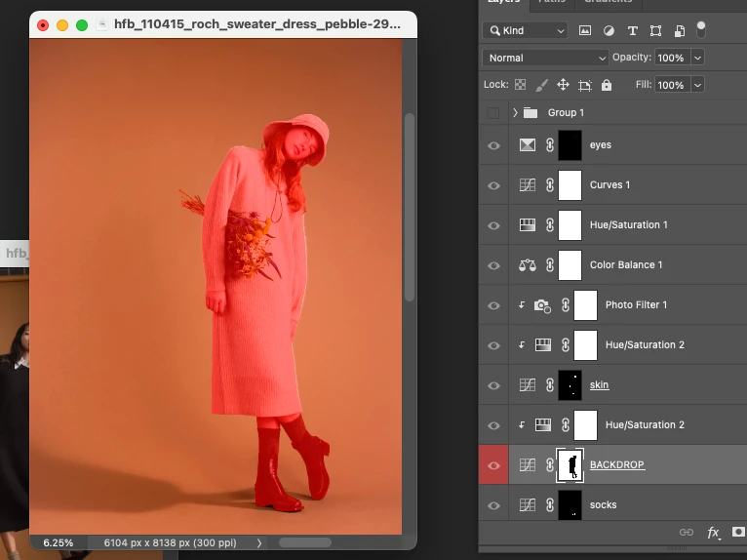Click the BACKDROP layer curves icon

(x=528, y=464)
